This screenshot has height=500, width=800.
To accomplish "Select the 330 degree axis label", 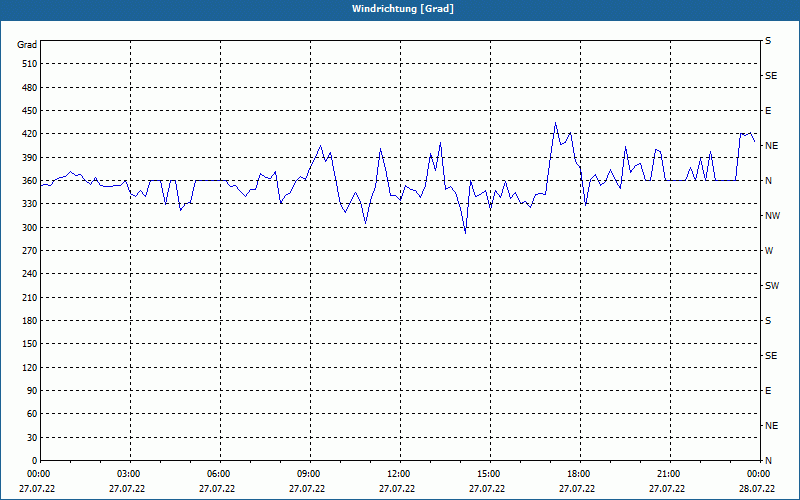I will coord(30,204).
